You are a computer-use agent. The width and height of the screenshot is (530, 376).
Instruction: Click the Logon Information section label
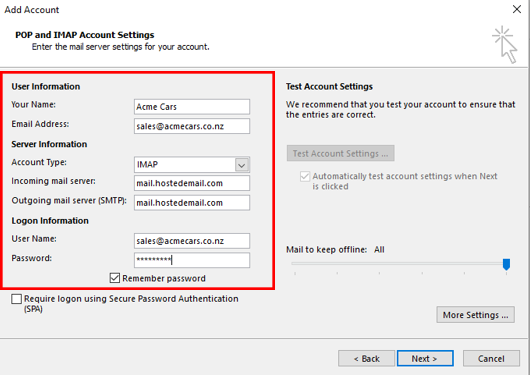coord(50,221)
